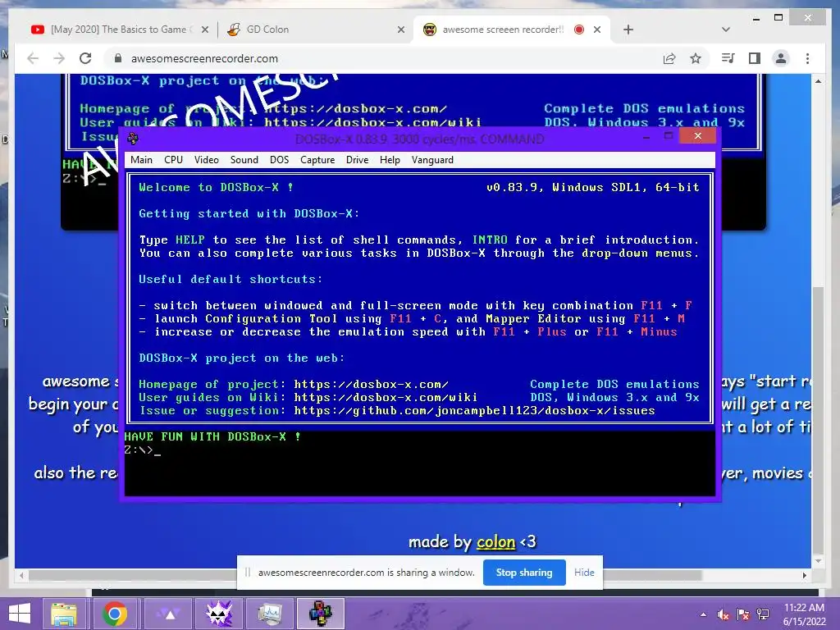Close the awesome screeen recorder tab
The height and width of the screenshot is (630, 840).
[x=597, y=30]
